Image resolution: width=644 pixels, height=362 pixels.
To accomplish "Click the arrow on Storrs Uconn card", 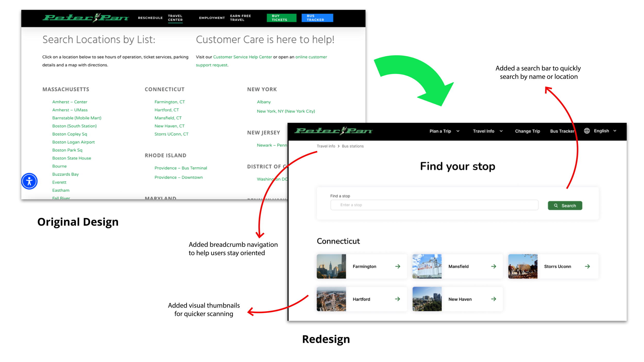I will [587, 266].
